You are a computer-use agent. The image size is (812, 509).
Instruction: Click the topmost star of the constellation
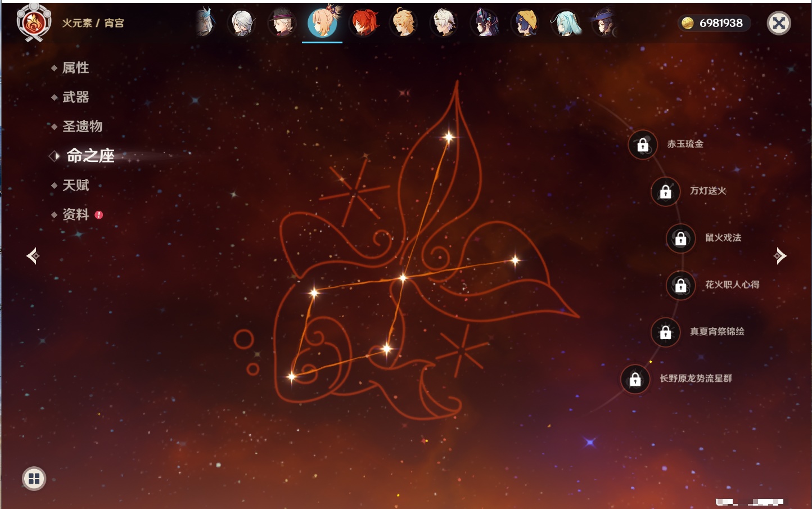(449, 137)
